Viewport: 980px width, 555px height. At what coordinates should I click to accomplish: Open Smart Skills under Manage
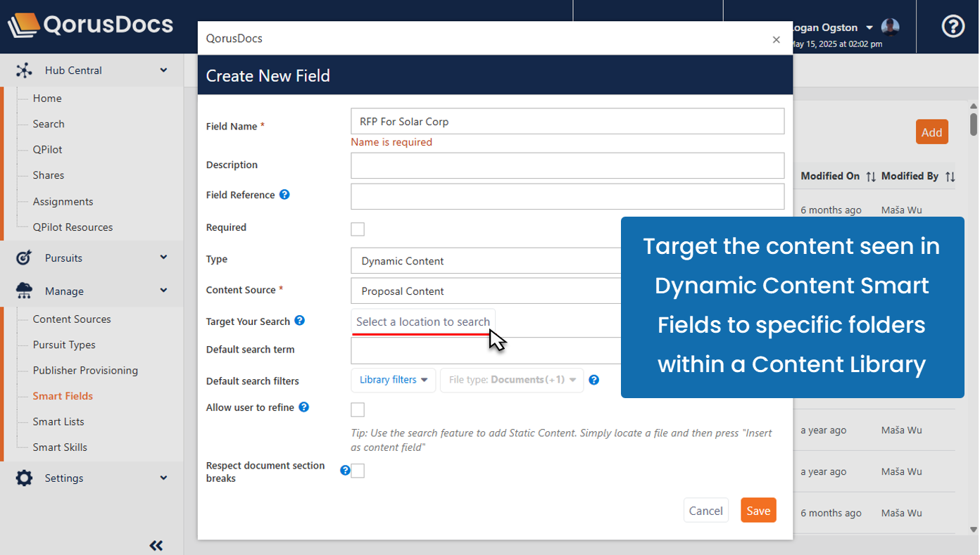(60, 447)
